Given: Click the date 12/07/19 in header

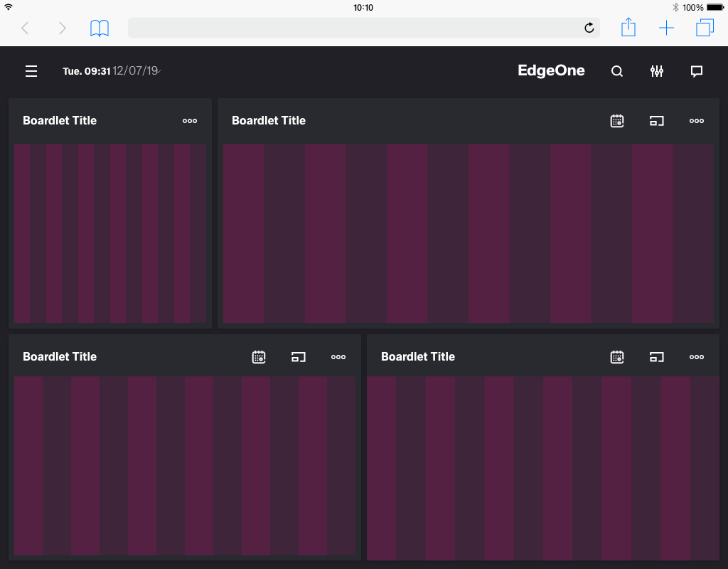Looking at the screenshot, I should (x=136, y=71).
